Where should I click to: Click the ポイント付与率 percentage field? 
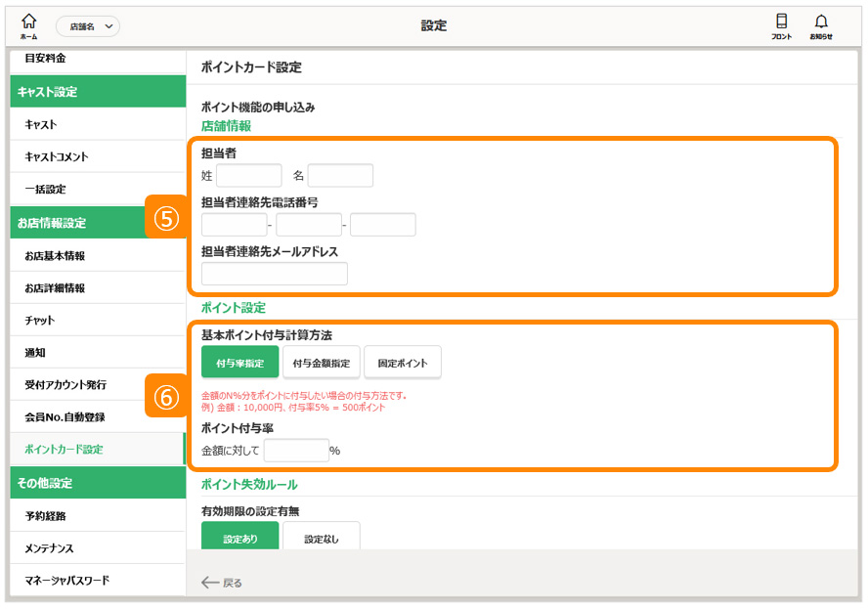click(296, 451)
